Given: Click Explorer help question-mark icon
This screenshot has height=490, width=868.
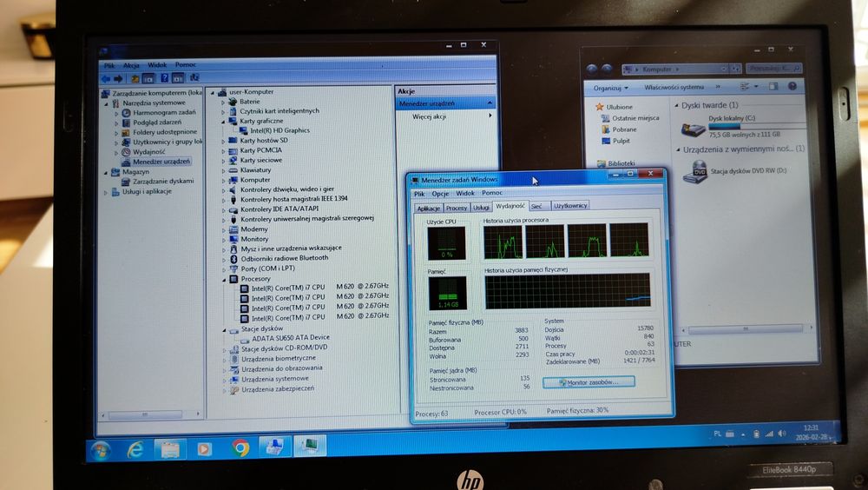Looking at the screenshot, I should [x=792, y=87].
